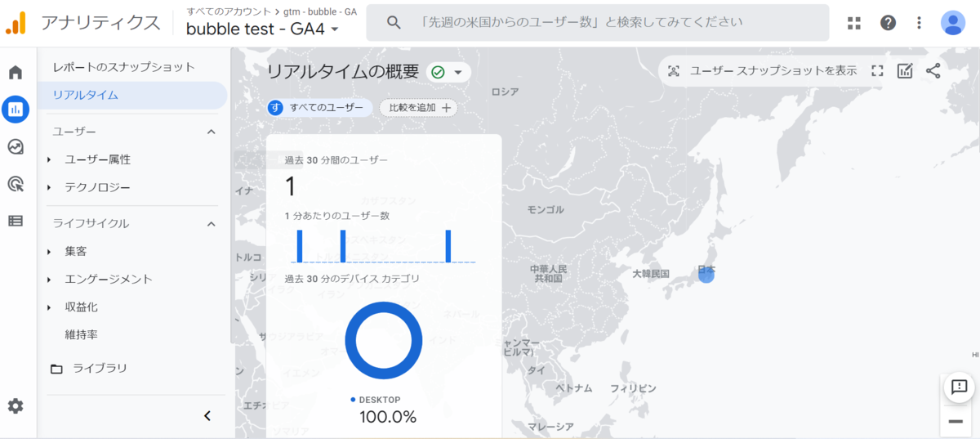The image size is (980, 439).
Task: Collapse sidebar with left chevron
Action: point(207,416)
